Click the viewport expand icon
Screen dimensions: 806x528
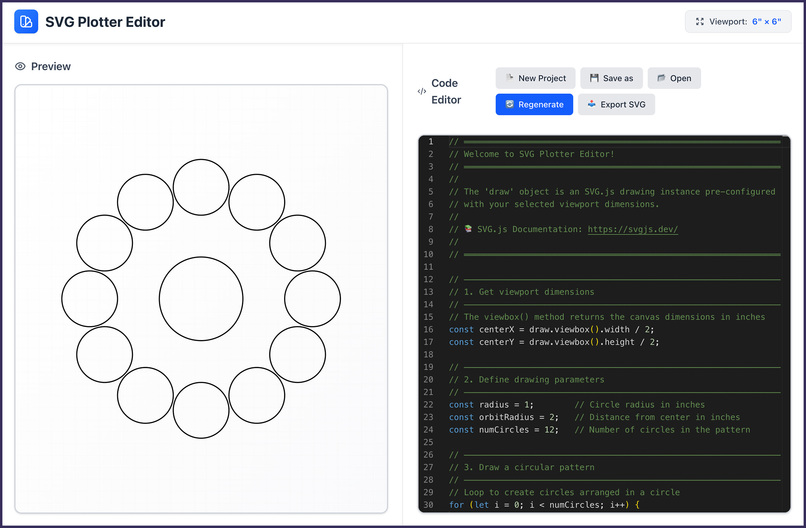click(x=700, y=22)
